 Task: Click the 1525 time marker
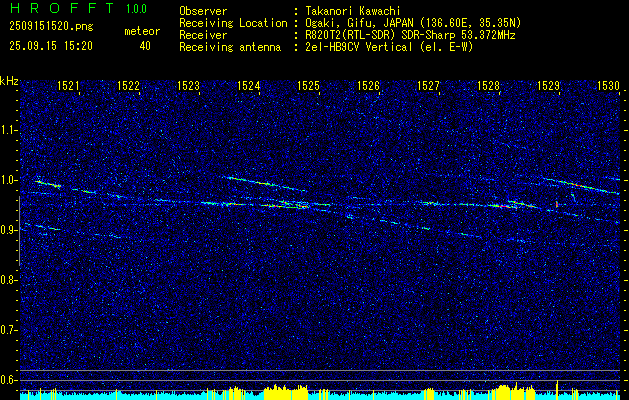click(308, 86)
